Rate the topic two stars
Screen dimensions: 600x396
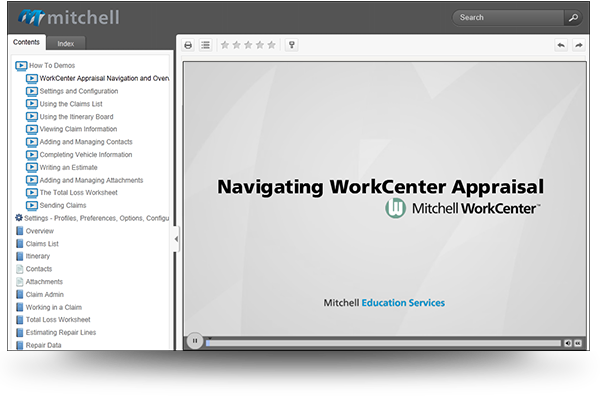point(236,45)
